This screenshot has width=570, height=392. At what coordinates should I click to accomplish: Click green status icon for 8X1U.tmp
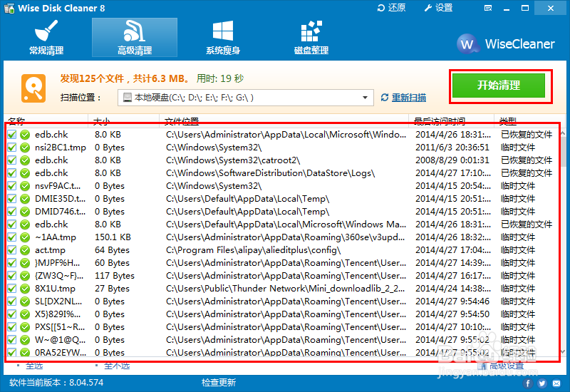pos(25,289)
